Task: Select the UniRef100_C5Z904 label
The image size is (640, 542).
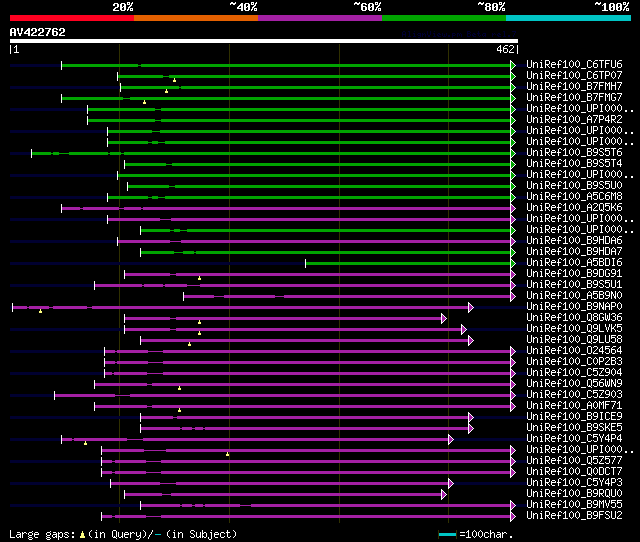Action: point(574,373)
